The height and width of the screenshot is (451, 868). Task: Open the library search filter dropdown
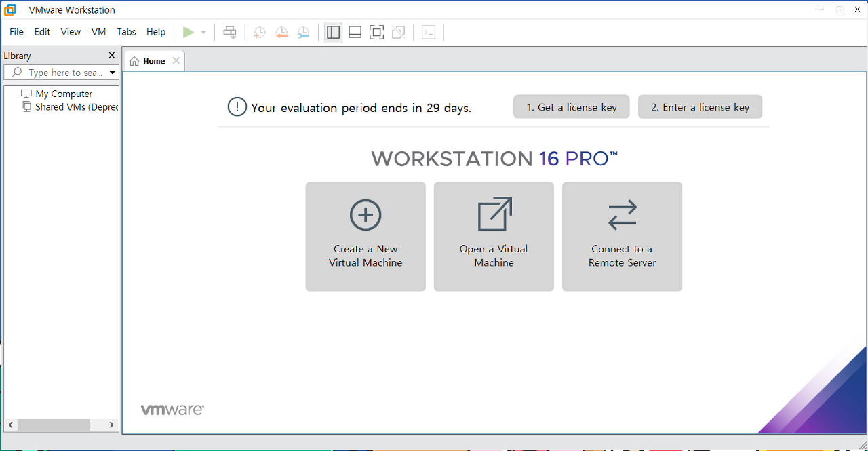click(113, 73)
